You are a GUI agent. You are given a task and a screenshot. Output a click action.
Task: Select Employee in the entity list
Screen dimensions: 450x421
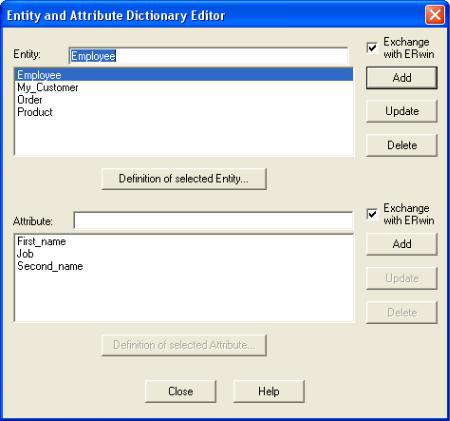pyautogui.click(x=184, y=75)
